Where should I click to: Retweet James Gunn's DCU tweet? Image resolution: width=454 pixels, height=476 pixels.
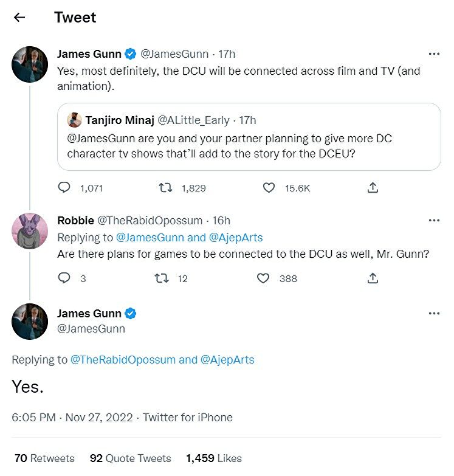[165, 188]
